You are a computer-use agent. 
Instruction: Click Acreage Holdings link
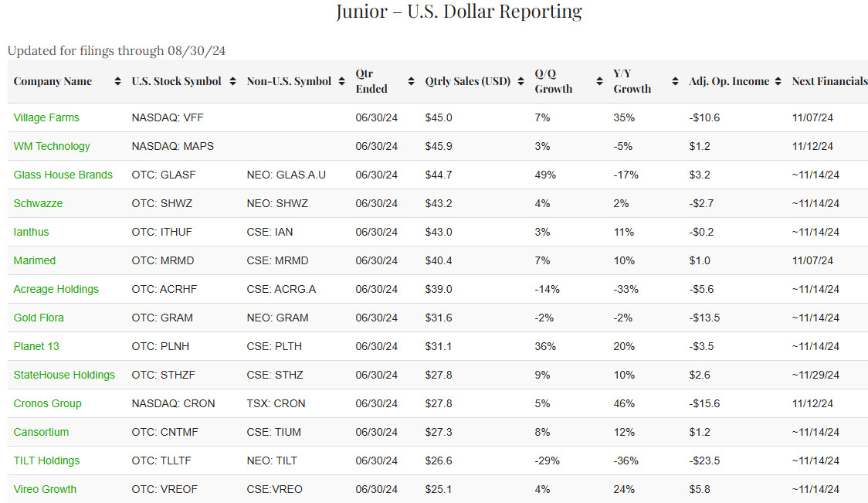(x=56, y=289)
